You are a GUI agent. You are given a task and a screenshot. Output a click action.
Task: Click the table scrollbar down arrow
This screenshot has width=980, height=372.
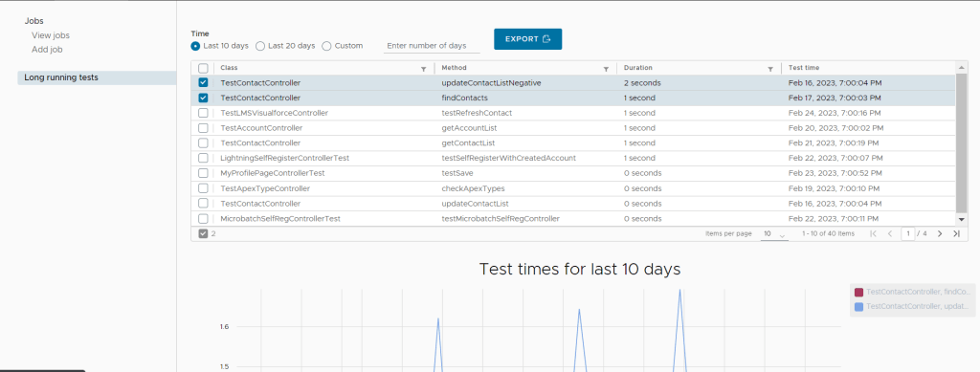pos(961,220)
